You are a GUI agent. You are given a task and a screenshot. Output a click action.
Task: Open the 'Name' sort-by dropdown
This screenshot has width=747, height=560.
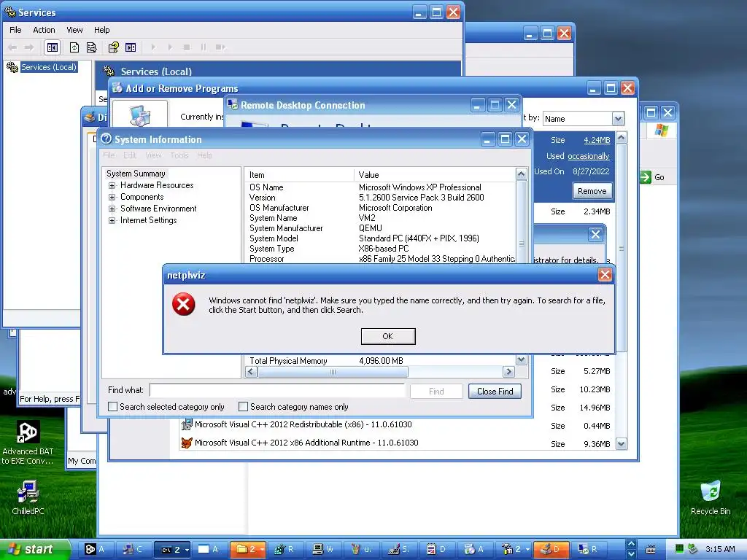tap(618, 119)
